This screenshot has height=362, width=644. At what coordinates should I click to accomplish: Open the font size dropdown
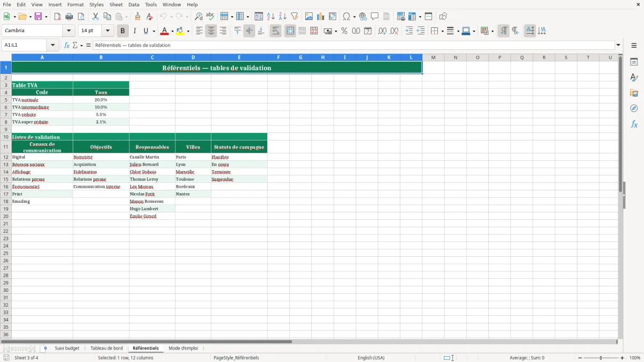[x=108, y=31]
